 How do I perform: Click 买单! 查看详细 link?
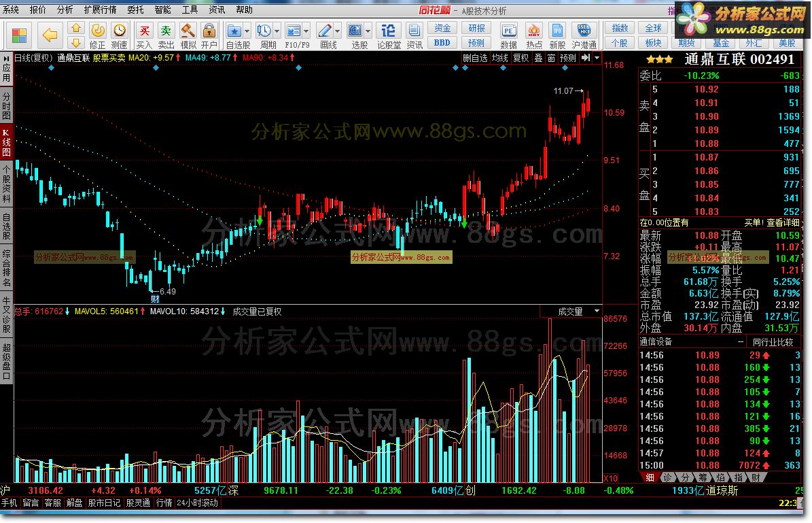click(772, 222)
